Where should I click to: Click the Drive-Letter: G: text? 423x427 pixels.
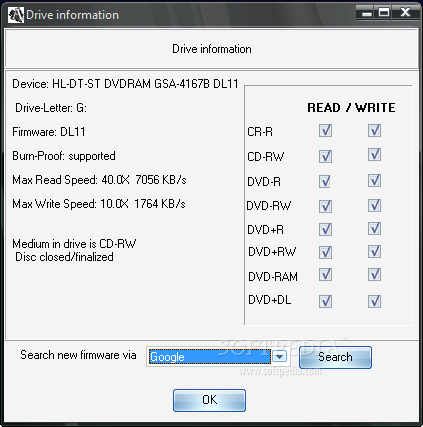click(x=51, y=108)
